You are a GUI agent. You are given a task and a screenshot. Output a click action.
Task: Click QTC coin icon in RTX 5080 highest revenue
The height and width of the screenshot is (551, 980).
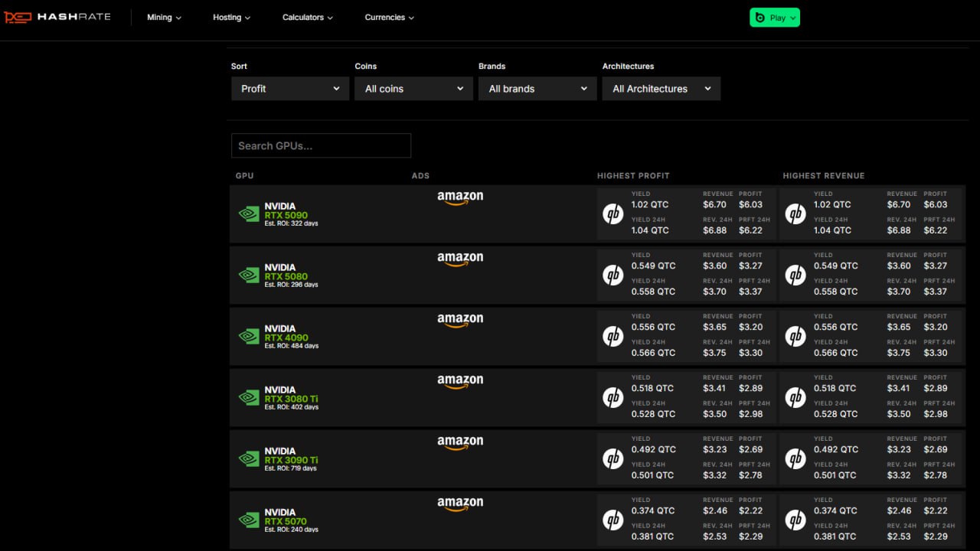(x=795, y=275)
